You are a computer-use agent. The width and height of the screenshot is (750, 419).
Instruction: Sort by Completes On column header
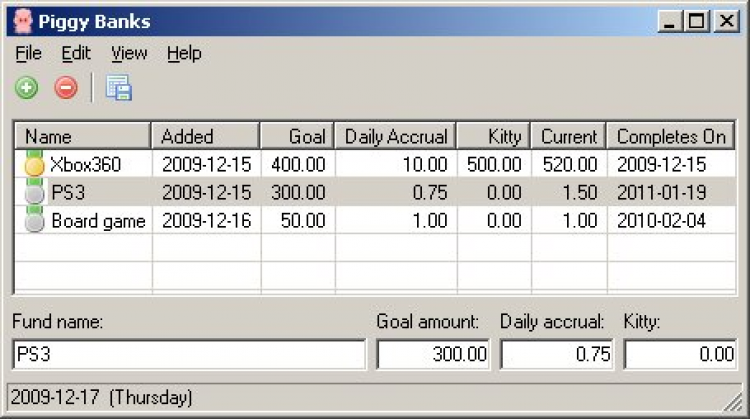coord(670,137)
